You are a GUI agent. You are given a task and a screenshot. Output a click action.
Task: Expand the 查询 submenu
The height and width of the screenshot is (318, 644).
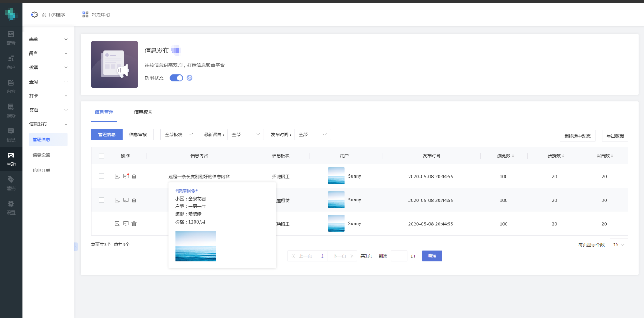48,82
